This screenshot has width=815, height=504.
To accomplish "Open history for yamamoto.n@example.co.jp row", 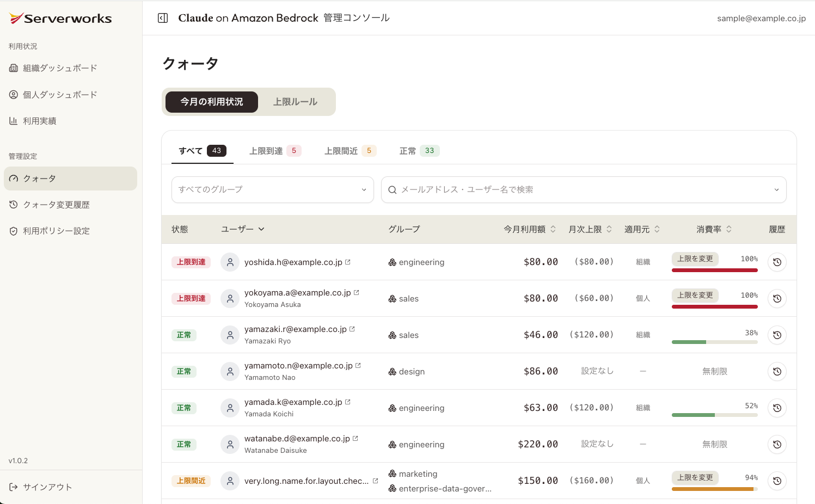I will tap(777, 372).
